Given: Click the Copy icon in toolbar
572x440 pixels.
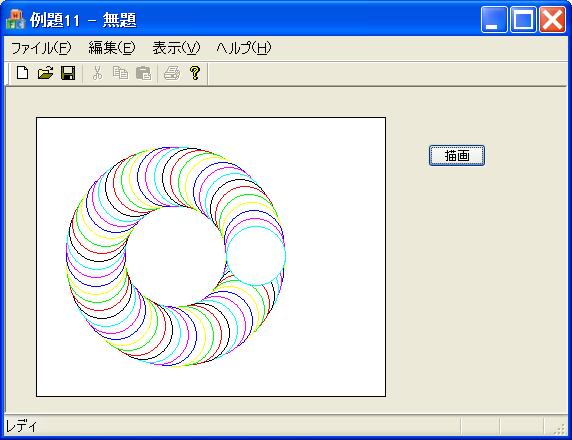Looking at the screenshot, I should coord(120,73).
